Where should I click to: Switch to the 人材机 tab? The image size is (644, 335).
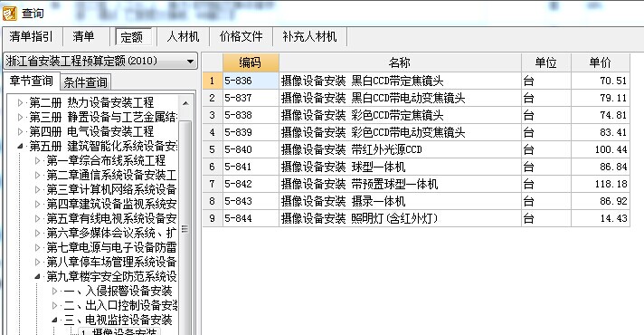pos(183,36)
